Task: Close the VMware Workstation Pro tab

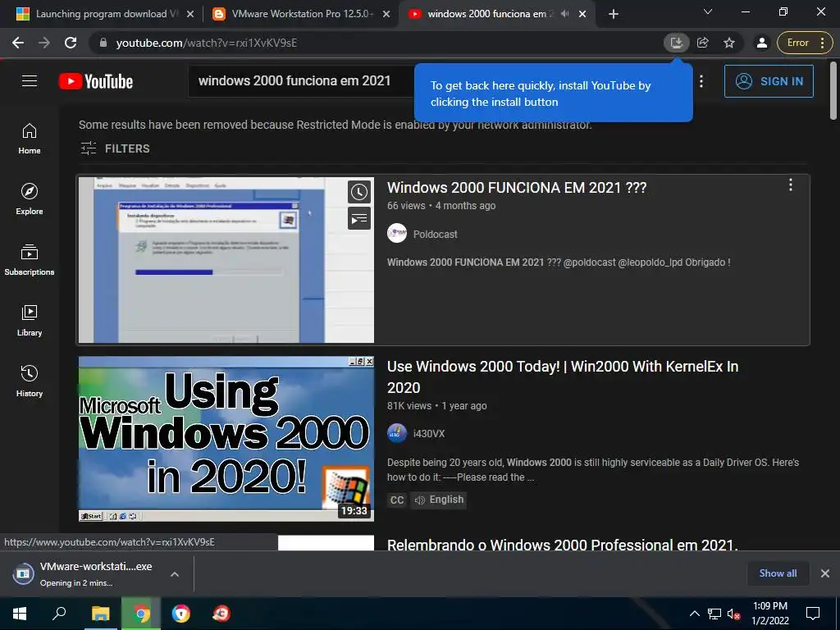Action: [x=386, y=14]
